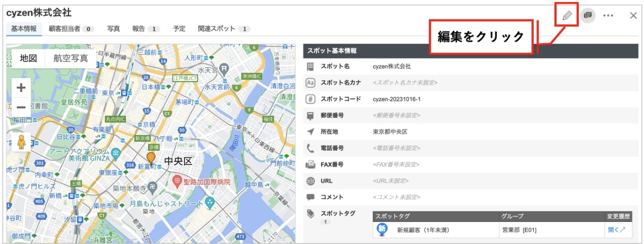Click the コメント未設定 placeholder
Image resolution: width=644 pixels, height=244 pixels.
pyautogui.click(x=396, y=197)
